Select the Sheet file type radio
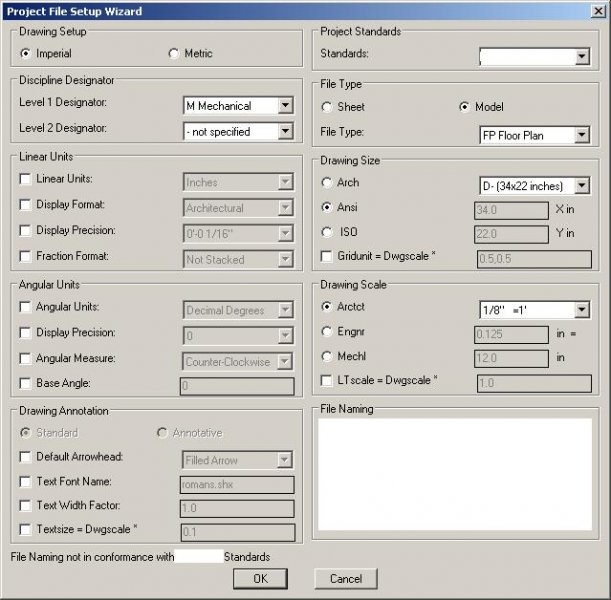Screen dimensions: 611x600 click(327, 107)
